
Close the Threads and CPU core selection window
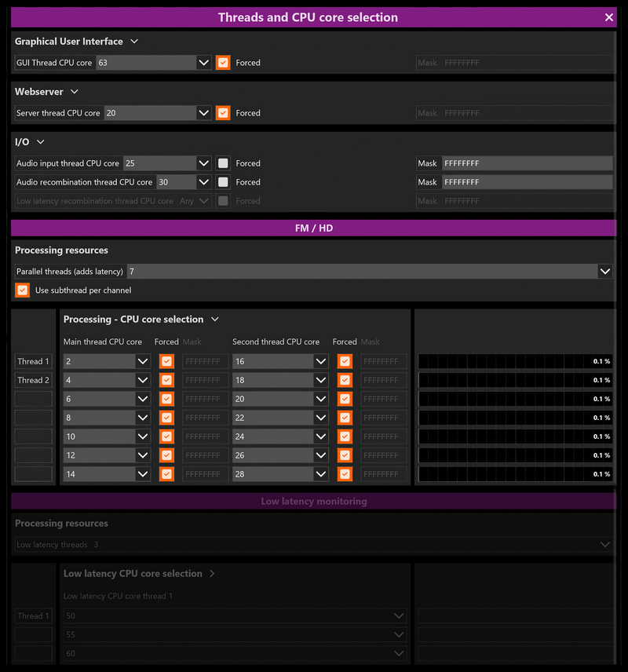pyautogui.click(x=608, y=17)
